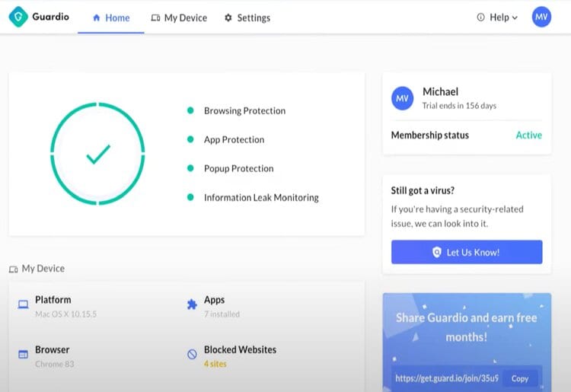Click 'Mac OS X 10.15.5' text
The width and height of the screenshot is (571, 392).
[x=66, y=314]
